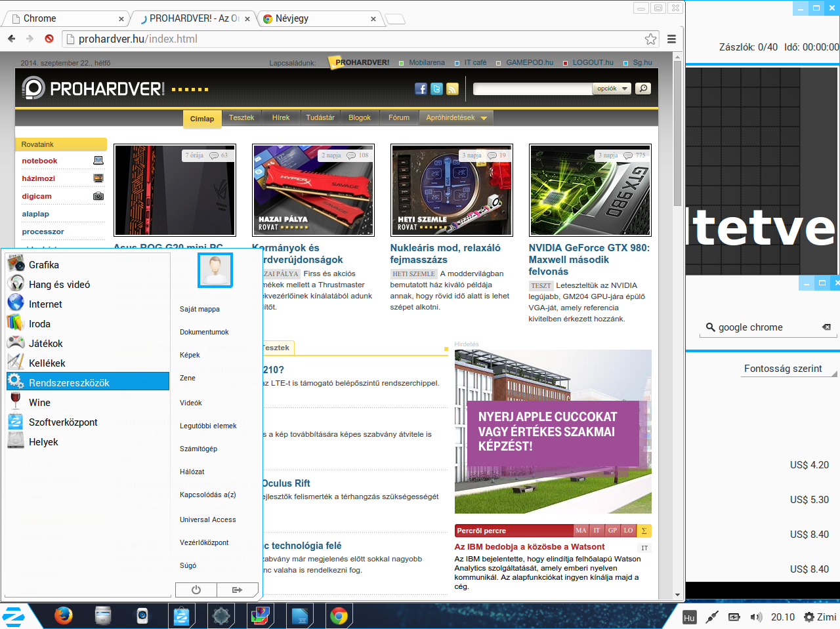Open Prohardver Facebook icon
The width and height of the screenshot is (840, 629).
(421, 89)
